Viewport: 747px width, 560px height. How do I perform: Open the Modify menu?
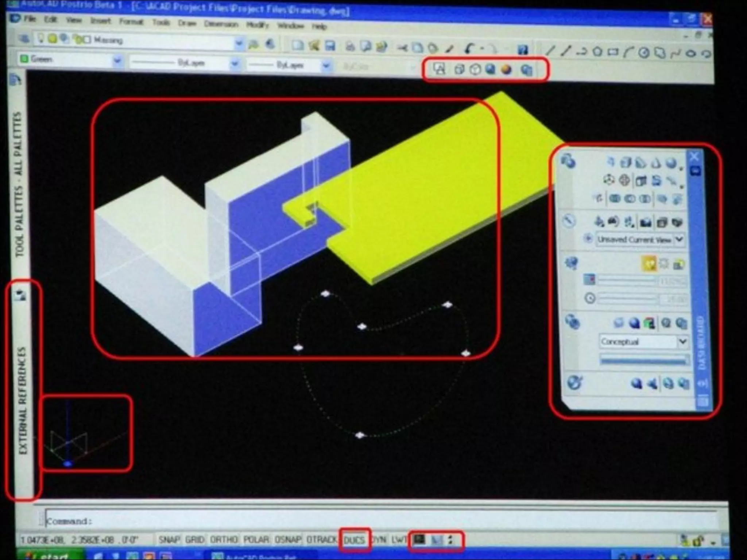click(258, 25)
